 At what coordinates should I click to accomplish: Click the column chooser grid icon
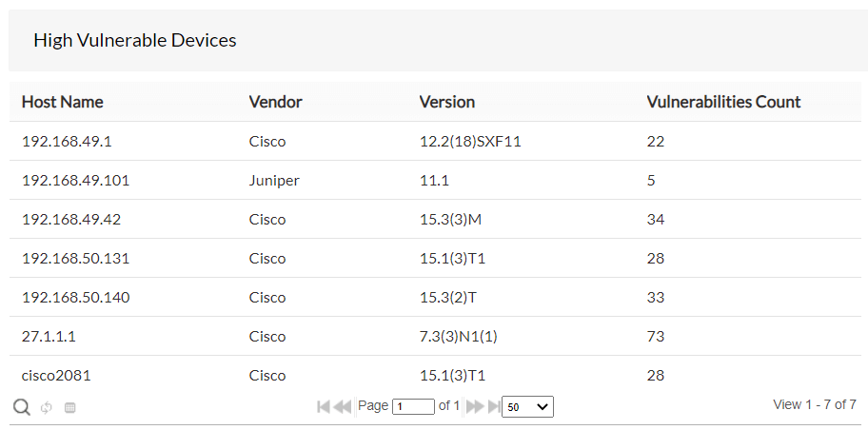click(70, 407)
